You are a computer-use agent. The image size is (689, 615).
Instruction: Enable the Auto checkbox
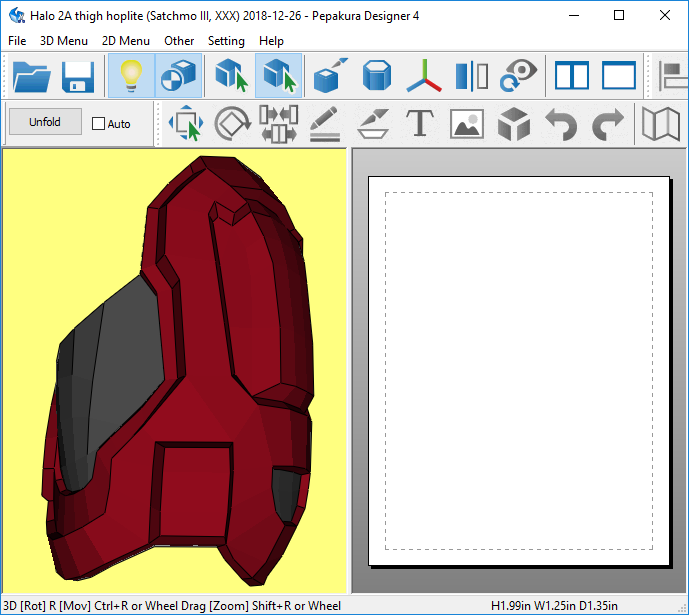coord(98,124)
